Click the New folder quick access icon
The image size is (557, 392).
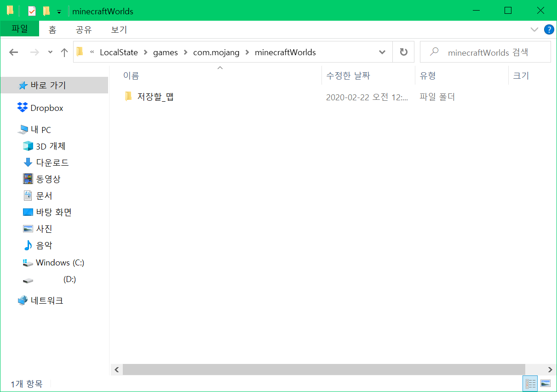[x=46, y=11]
